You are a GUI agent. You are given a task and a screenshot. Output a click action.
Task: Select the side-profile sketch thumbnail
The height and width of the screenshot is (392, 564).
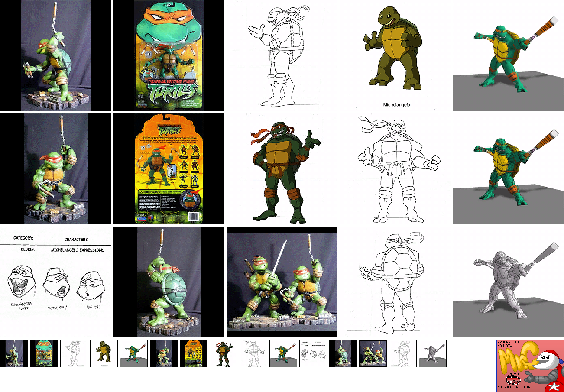[74, 353]
